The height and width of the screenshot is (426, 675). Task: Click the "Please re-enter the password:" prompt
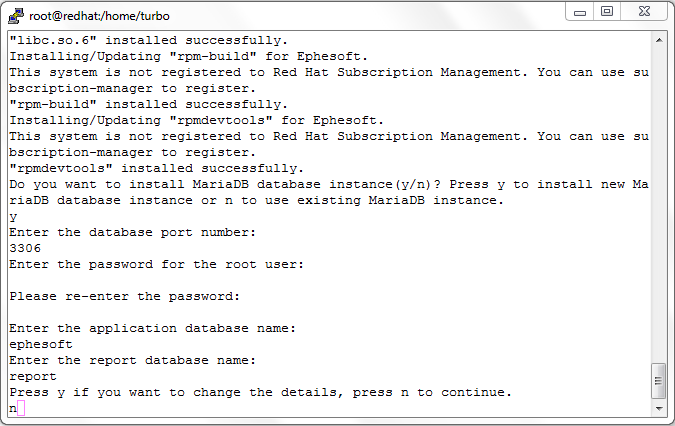click(124, 296)
